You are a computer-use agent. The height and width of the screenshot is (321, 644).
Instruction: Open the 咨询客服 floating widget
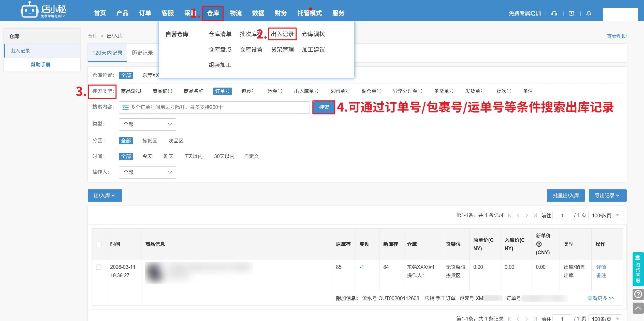click(x=638, y=269)
